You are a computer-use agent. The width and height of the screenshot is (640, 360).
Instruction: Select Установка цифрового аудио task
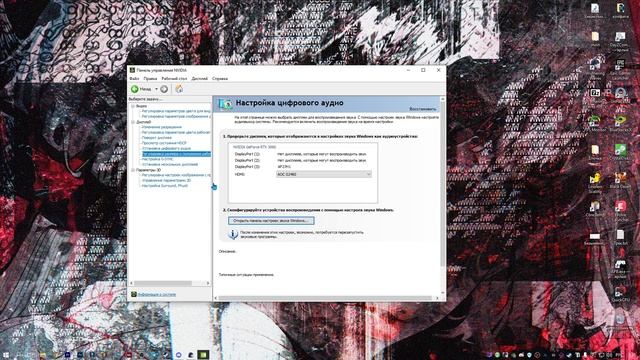tap(166, 149)
